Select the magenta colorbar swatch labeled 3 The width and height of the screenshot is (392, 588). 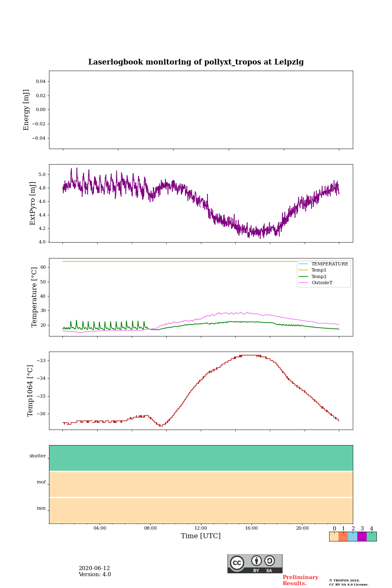(x=362, y=537)
